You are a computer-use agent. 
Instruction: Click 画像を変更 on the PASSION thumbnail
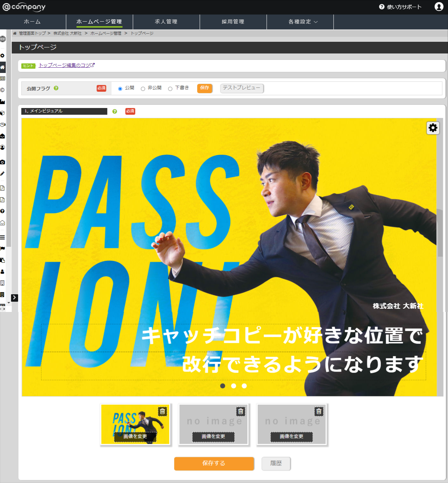point(135,437)
